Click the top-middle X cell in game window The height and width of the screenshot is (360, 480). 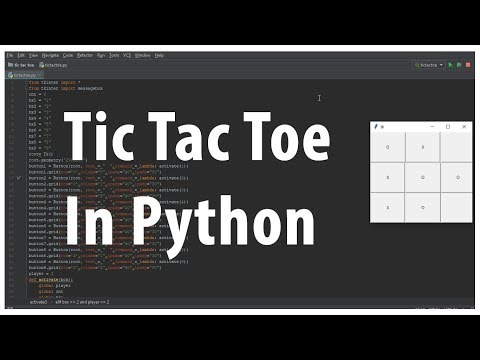(423, 147)
